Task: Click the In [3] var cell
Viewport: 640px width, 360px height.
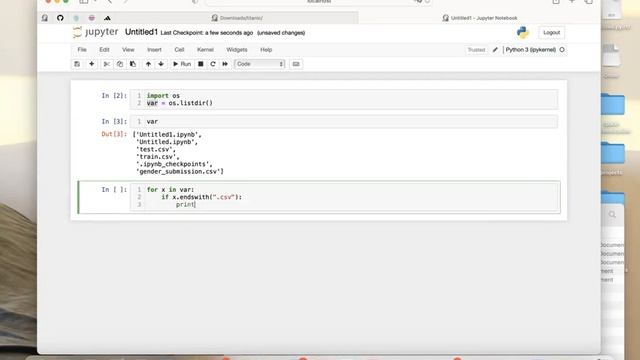Action: pyautogui.click(x=344, y=121)
